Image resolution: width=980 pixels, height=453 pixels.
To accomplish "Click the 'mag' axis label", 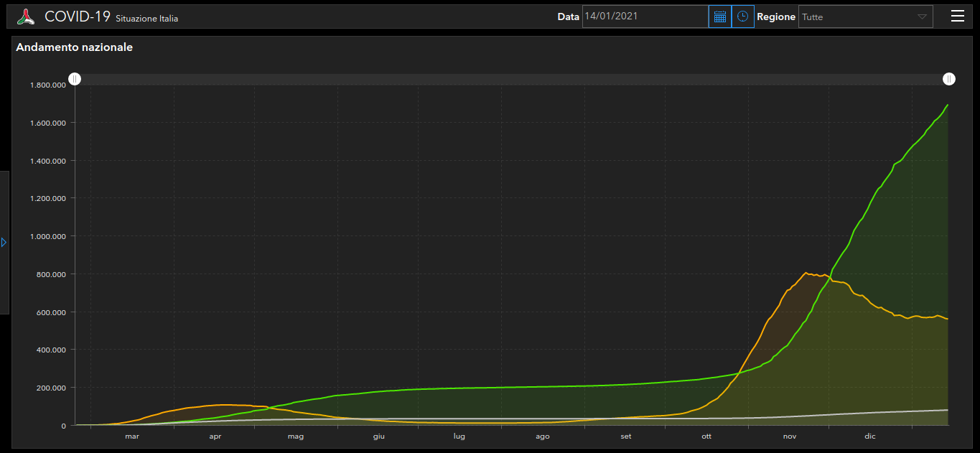I will pos(296,436).
